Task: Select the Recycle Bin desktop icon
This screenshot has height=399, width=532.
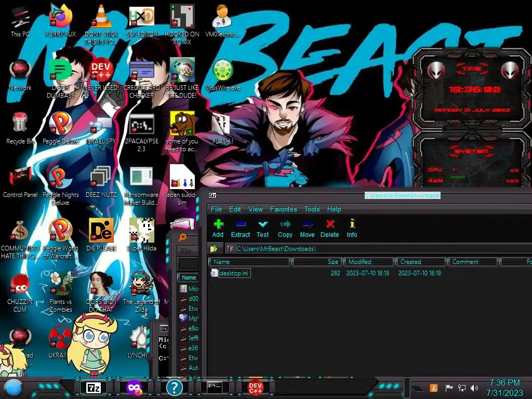Action: pyautogui.click(x=20, y=129)
